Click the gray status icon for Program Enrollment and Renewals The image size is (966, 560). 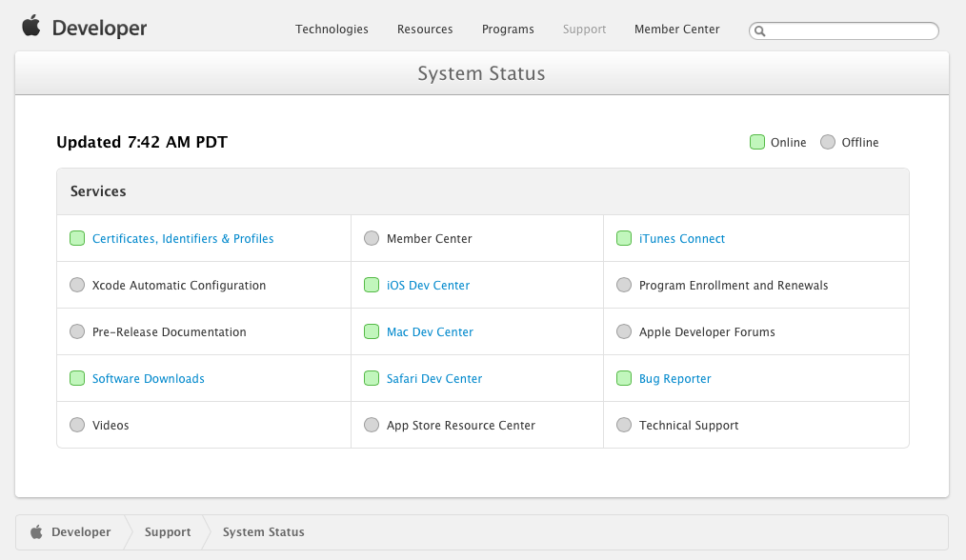tap(624, 285)
